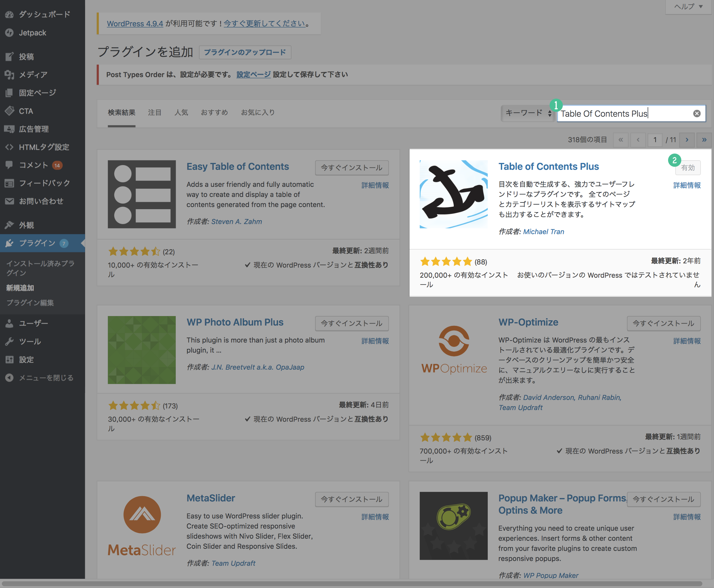Click the Easy Table of Contents plugin thumbnail
Screen dimensions: 714x588
point(141,194)
